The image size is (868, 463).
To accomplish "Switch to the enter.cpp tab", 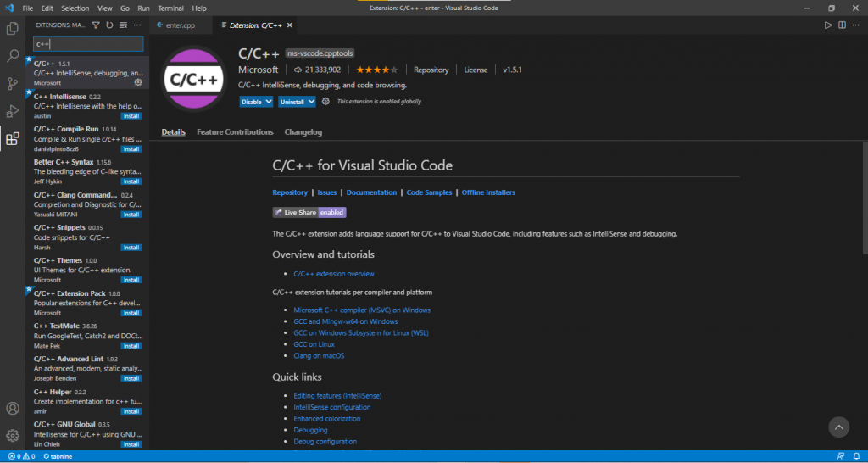I will (181, 25).
